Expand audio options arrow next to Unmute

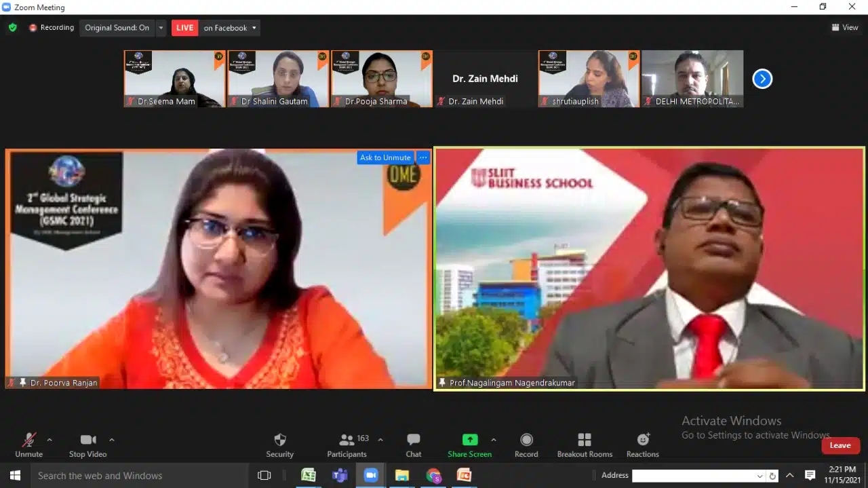click(50, 440)
